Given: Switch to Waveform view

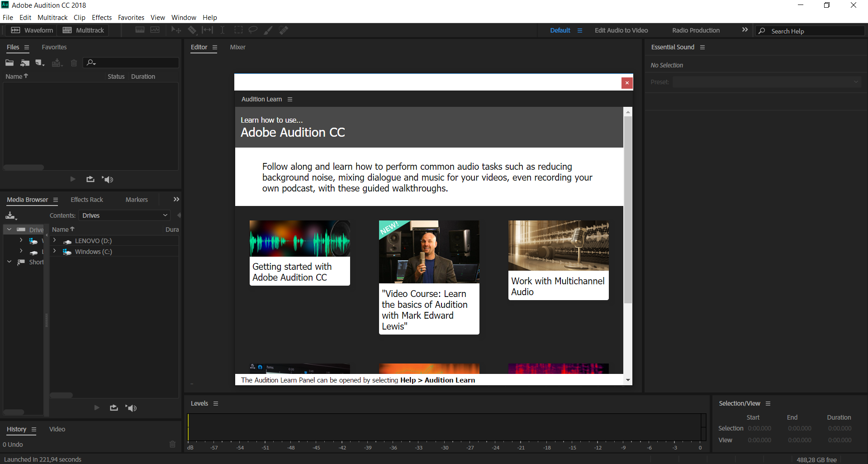Looking at the screenshot, I should point(32,30).
